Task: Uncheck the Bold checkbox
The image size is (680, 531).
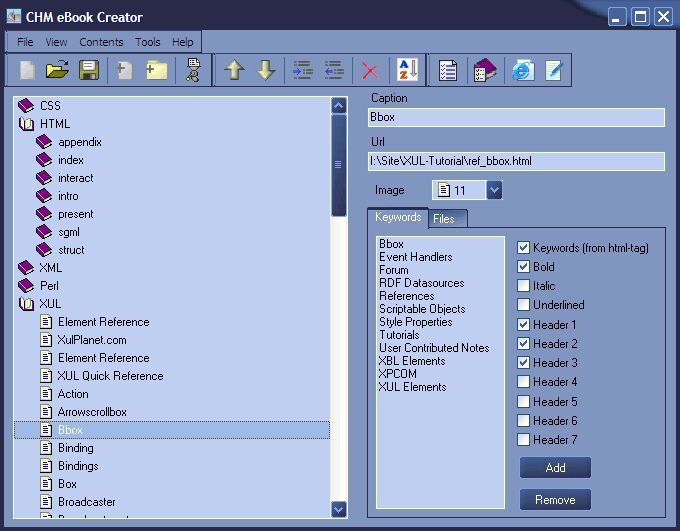Action: tap(523, 266)
